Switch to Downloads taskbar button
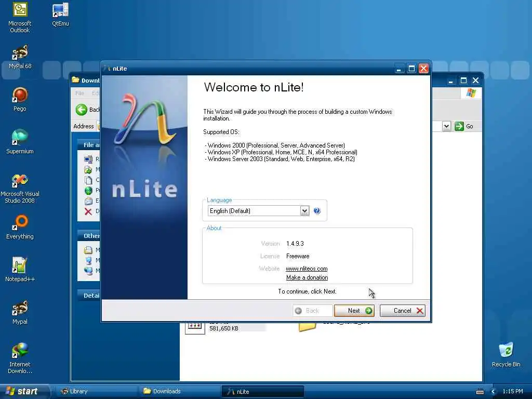Viewport: 532px width, 399px height. tap(180, 391)
